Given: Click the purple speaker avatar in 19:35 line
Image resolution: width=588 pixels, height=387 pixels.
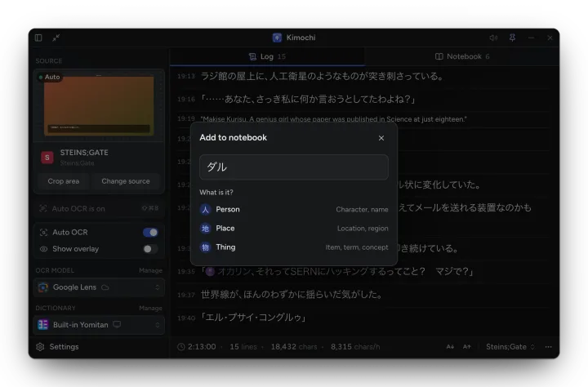Looking at the screenshot, I should [x=210, y=271].
